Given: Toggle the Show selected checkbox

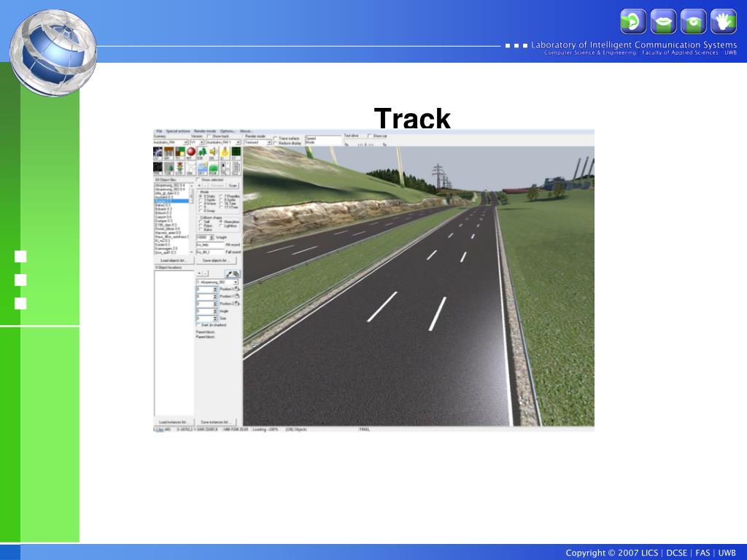Looking at the screenshot, I should [x=198, y=180].
